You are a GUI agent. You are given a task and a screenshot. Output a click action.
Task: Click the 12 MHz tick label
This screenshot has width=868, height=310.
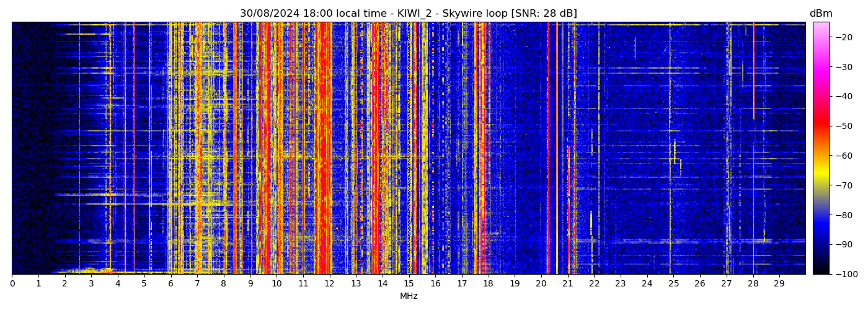[329, 283]
